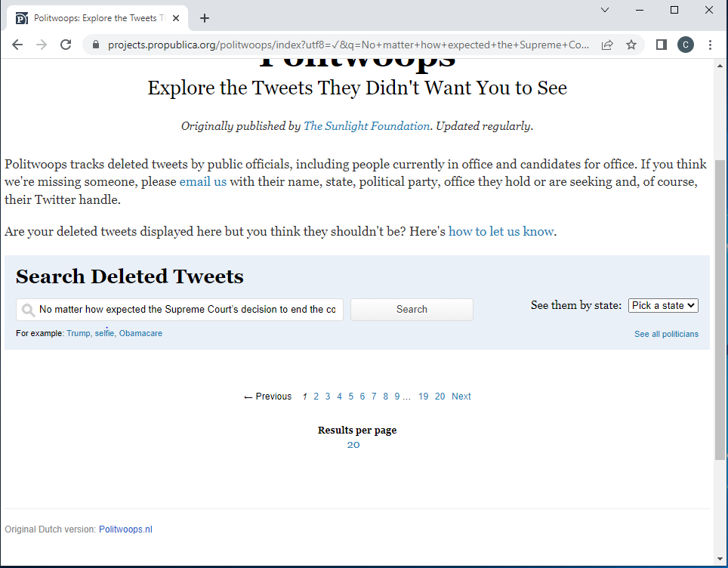The width and height of the screenshot is (728, 568).
Task: Go to results page 9
Action: [397, 396]
